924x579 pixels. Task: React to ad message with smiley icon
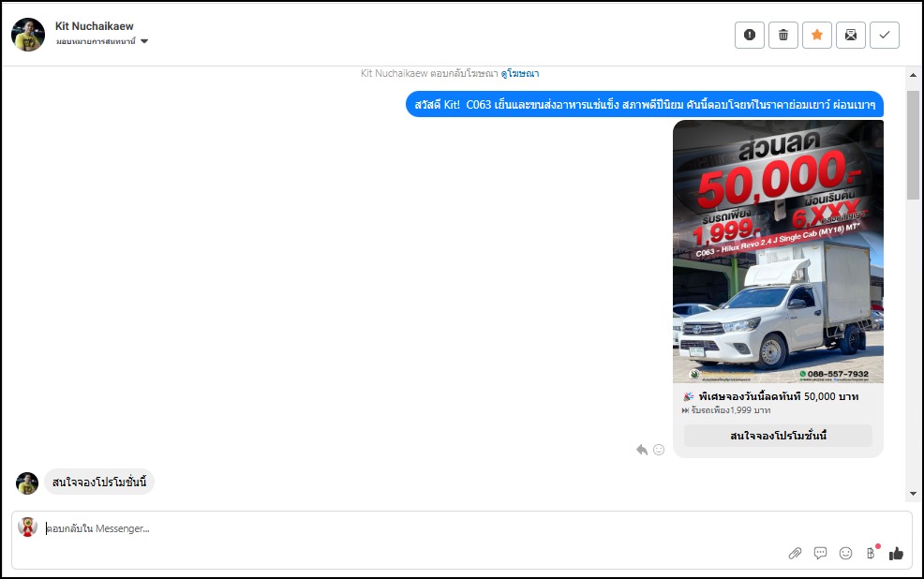(659, 450)
